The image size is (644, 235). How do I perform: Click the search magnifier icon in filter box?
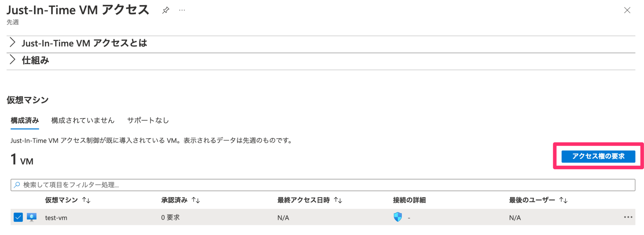[x=17, y=185]
